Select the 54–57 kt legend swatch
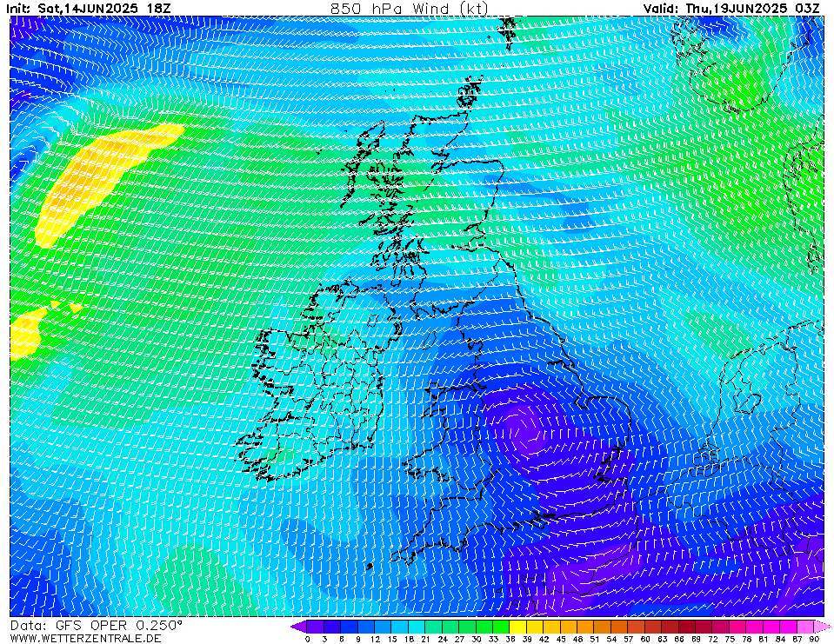This screenshot has height=644, width=834. pos(620,627)
